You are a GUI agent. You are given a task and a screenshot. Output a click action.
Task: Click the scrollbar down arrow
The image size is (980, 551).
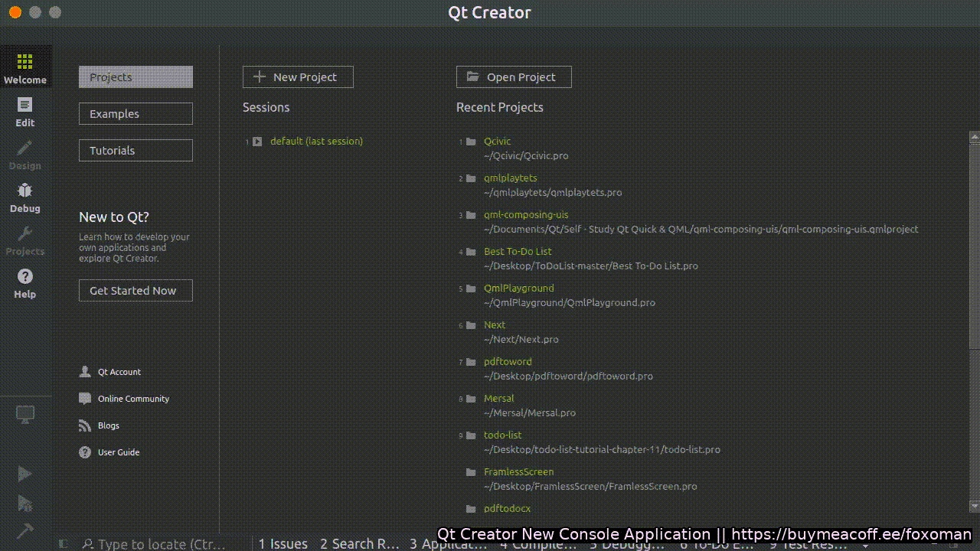pyautogui.click(x=975, y=506)
